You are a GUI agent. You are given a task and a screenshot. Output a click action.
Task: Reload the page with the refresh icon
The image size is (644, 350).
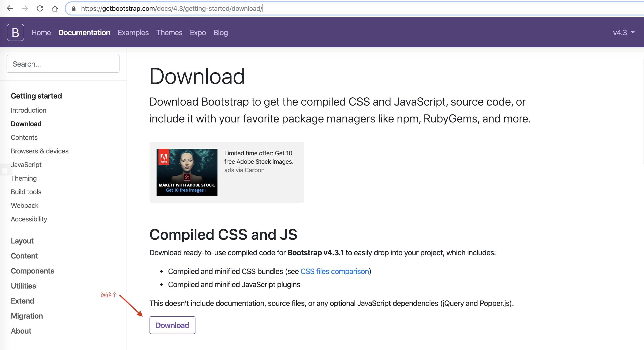(40, 8)
